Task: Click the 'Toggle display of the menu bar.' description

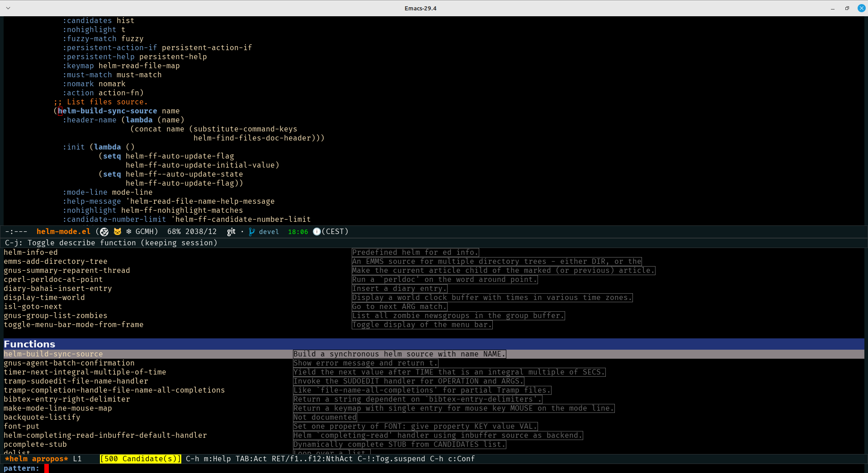Action: click(422, 325)
